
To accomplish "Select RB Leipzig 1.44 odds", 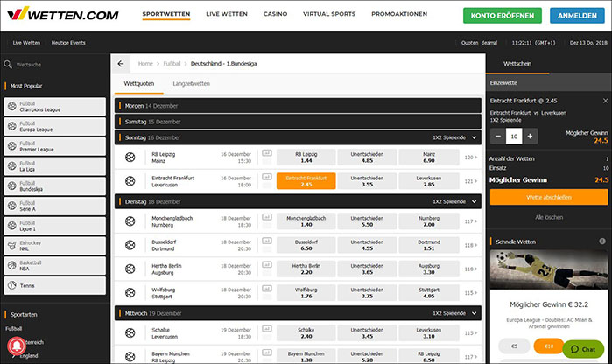I will tap(306, 157).
